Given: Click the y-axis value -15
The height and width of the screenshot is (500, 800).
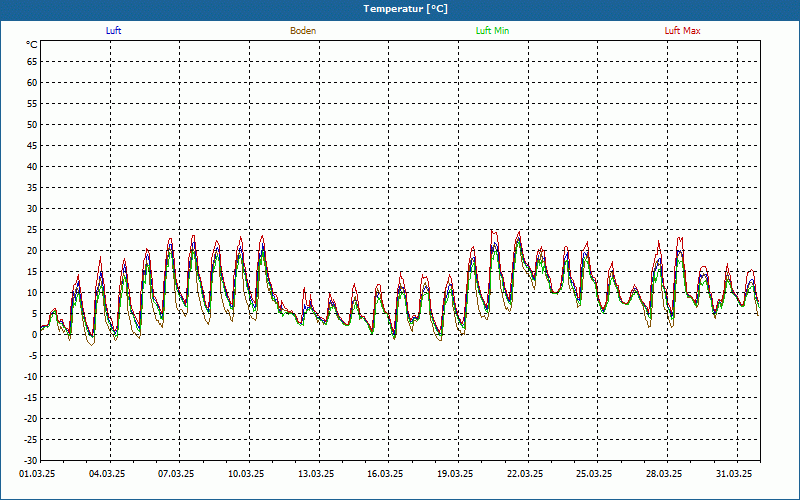Looking at the screenshot, I should click(31, 397).
